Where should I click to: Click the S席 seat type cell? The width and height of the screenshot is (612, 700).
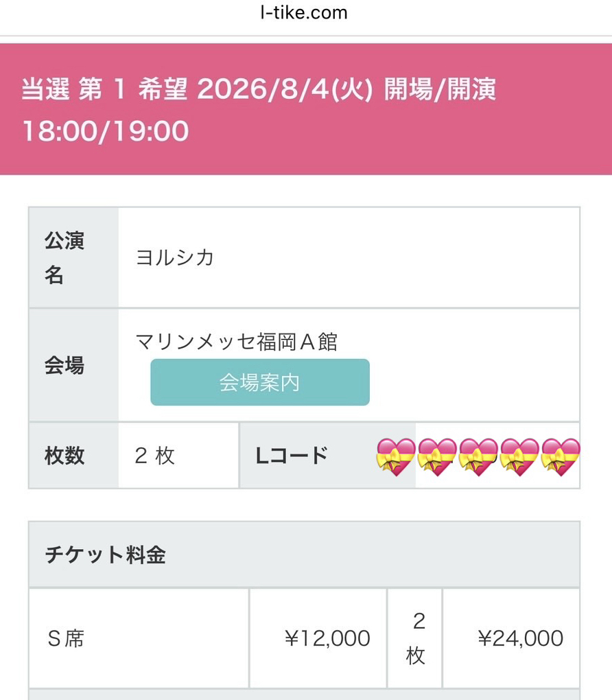point(66,639)
